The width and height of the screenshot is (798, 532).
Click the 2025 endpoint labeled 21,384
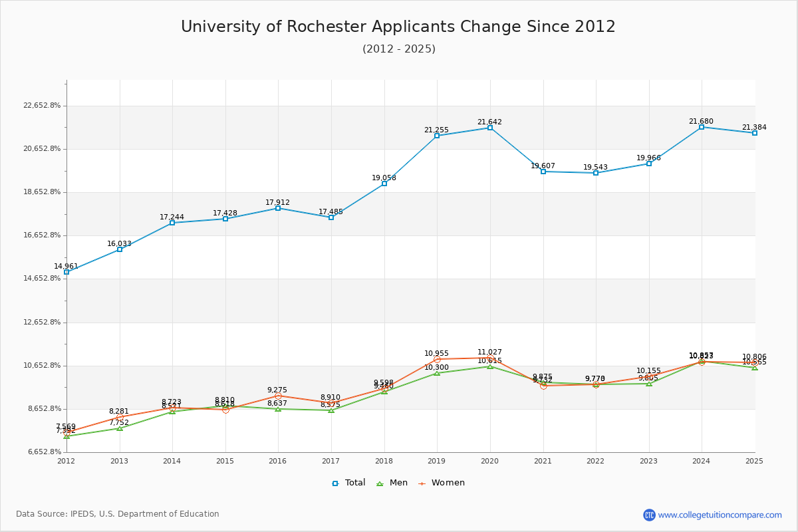click(755, 133)
